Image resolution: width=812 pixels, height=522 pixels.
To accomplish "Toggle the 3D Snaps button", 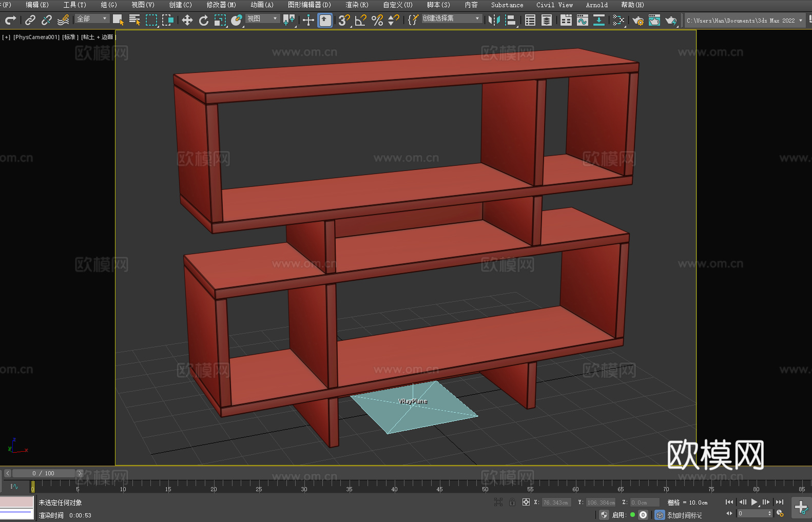I will coord(344,20).
